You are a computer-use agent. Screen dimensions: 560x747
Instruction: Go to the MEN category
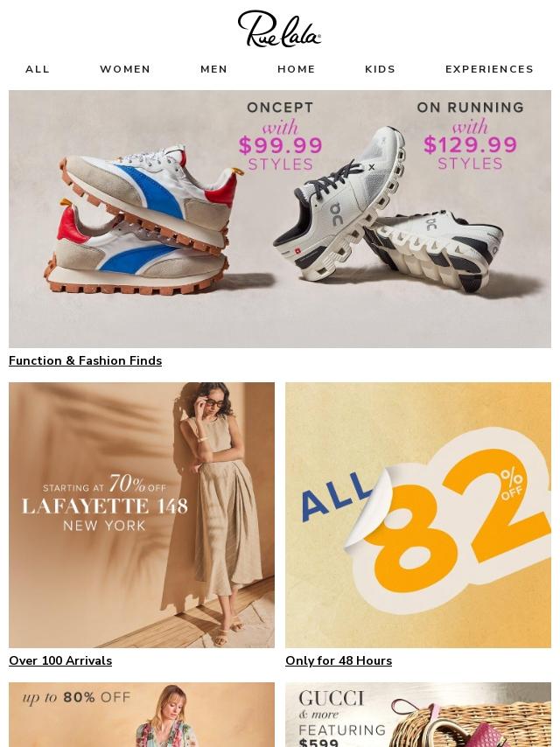[214, 69]
